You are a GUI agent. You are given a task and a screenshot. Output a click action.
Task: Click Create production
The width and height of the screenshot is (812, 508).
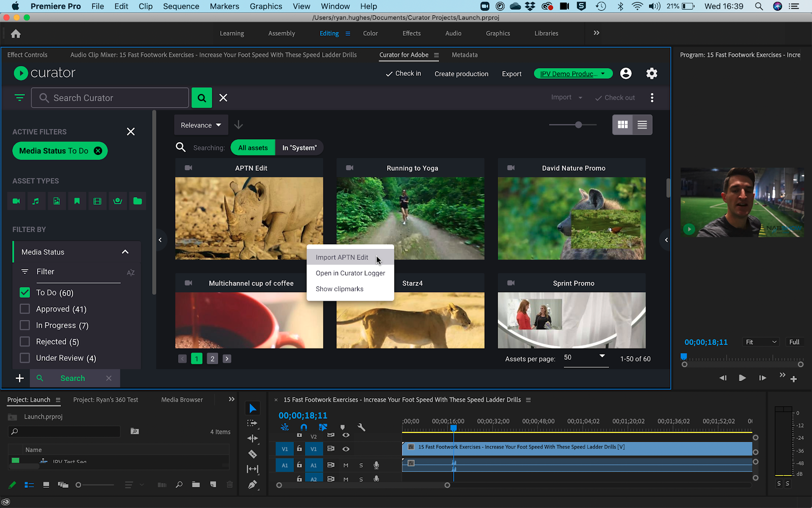coord(461,74)
